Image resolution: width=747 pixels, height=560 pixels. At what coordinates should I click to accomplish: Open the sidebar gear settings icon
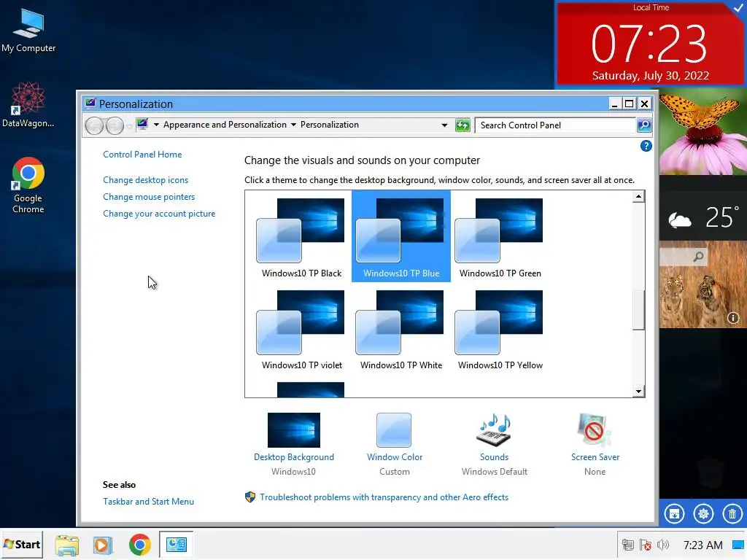click(703, 514)
